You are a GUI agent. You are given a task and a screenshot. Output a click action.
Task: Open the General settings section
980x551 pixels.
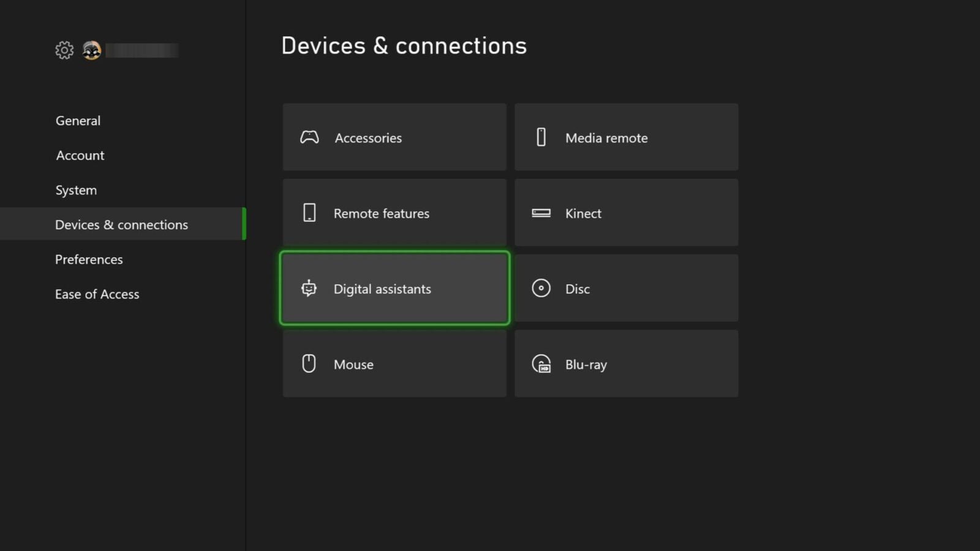point(78,121)
